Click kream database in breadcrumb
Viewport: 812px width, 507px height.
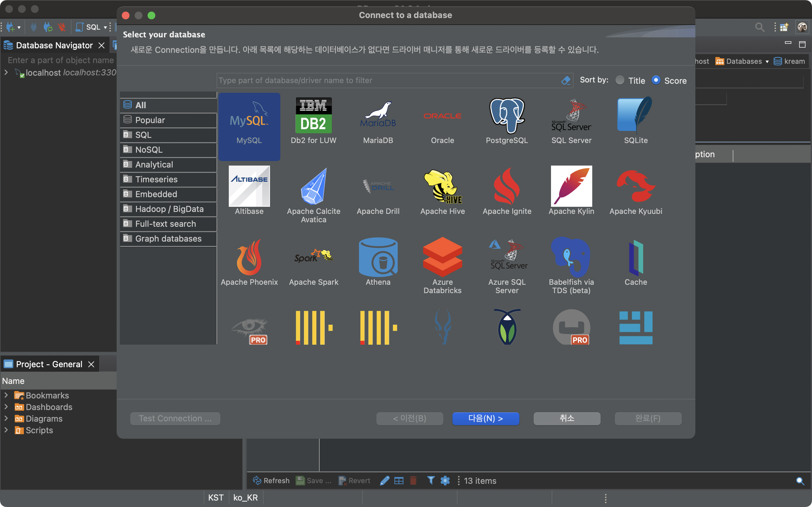pos(789,62)
